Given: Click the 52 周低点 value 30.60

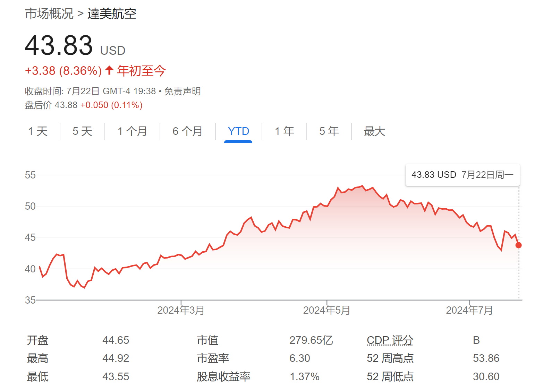Looking at the screenshot, I should 486,376.
